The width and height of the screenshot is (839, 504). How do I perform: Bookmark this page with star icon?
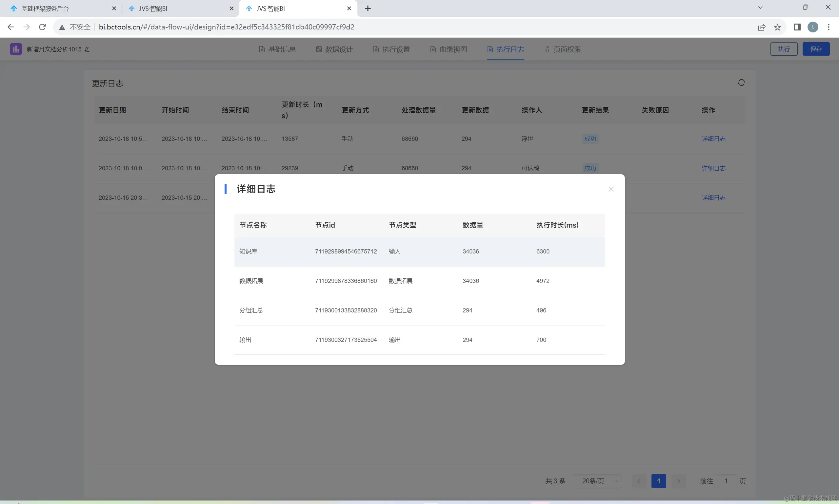(x=777, y=27)
